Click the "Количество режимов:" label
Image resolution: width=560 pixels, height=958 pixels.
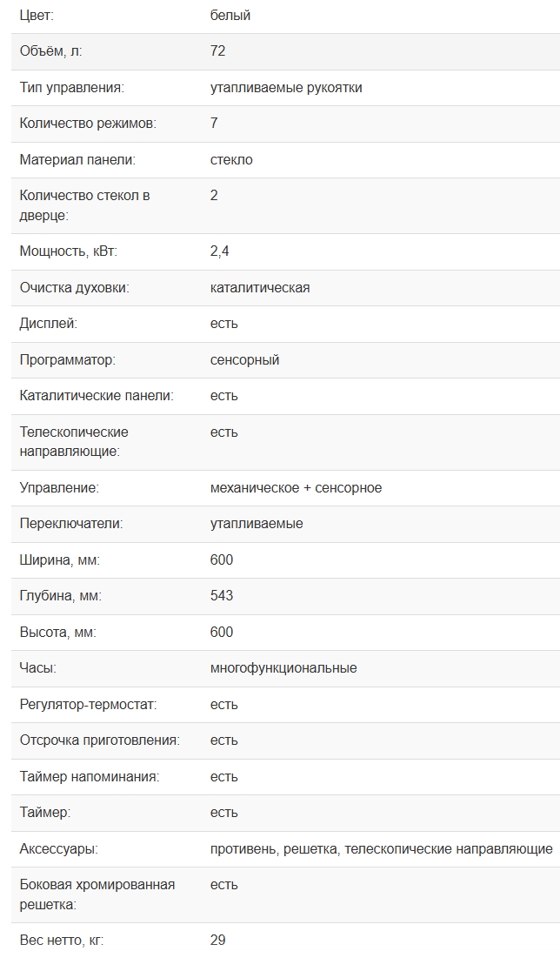[88, 124]
